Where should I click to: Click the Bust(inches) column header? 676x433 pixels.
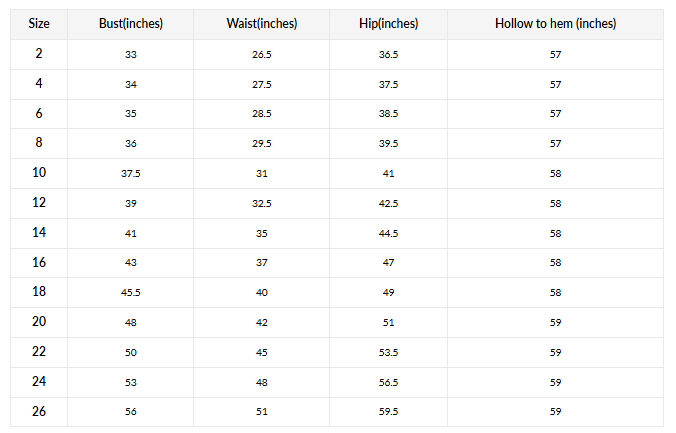pyautogui.click(x=131, y=23)
